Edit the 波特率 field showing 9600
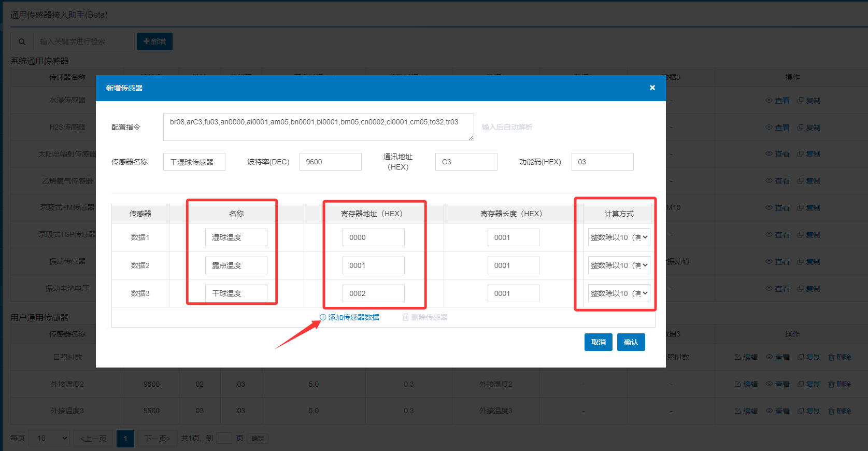The height and width of the screenshot is (451, 868). 331,162
